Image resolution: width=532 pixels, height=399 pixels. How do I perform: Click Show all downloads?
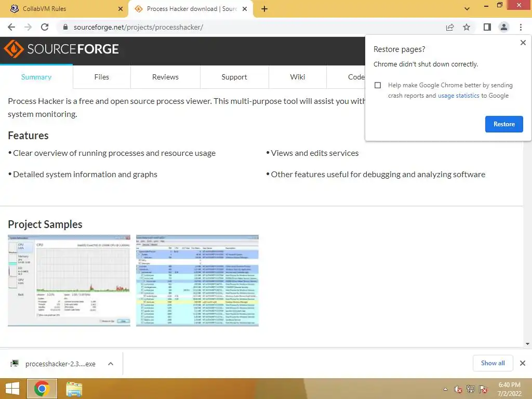[x=493, y=363]
